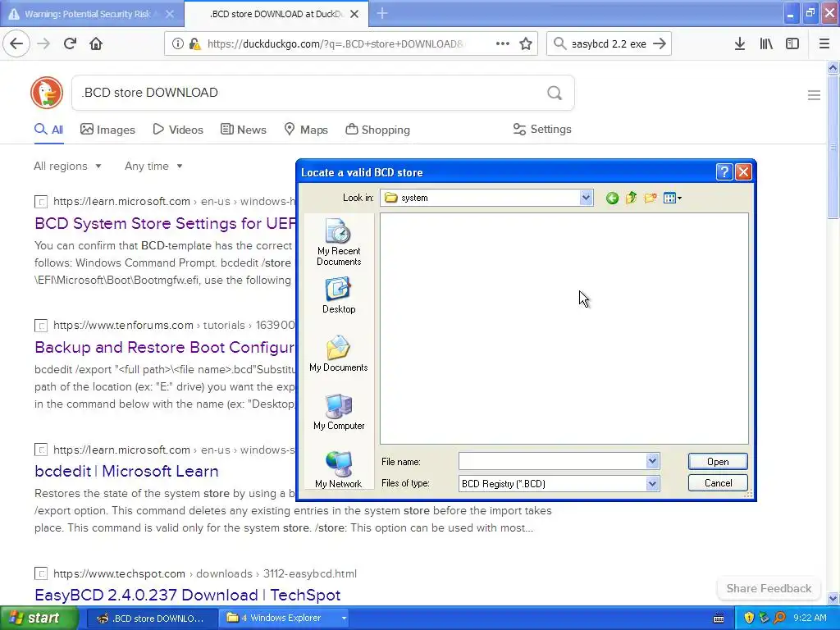Open .BCD store DOWNLOAD taskbar button
This screenshot has height=630, width=840.
(151, 619)
